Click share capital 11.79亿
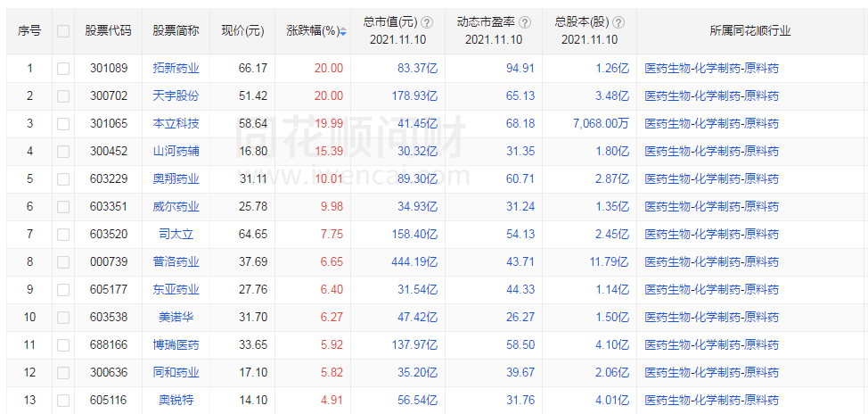Screen dimensions: 868x414 click(609, 261)
